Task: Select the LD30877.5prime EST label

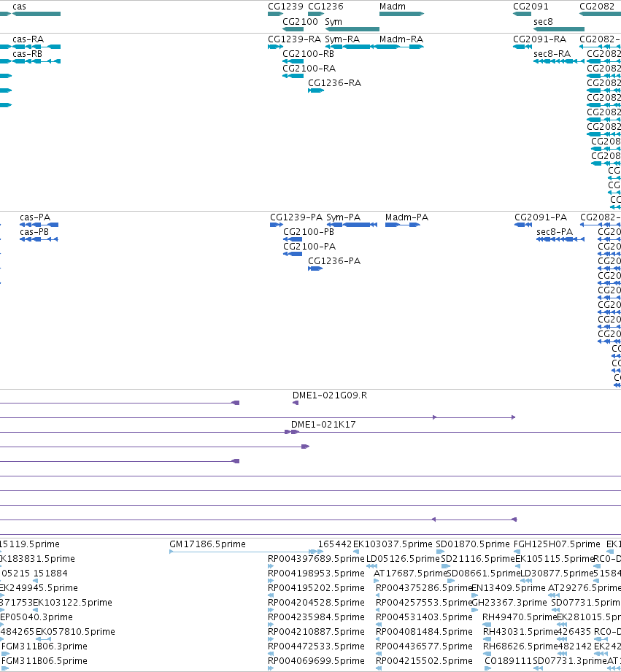Action: 556,573
